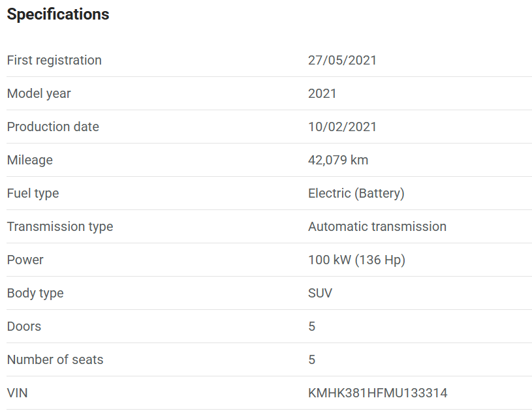The width and height of the screenshot is (532, 411).
Task: Select the 27/05/2021 registration date value
Action: [x=342, y=60]
